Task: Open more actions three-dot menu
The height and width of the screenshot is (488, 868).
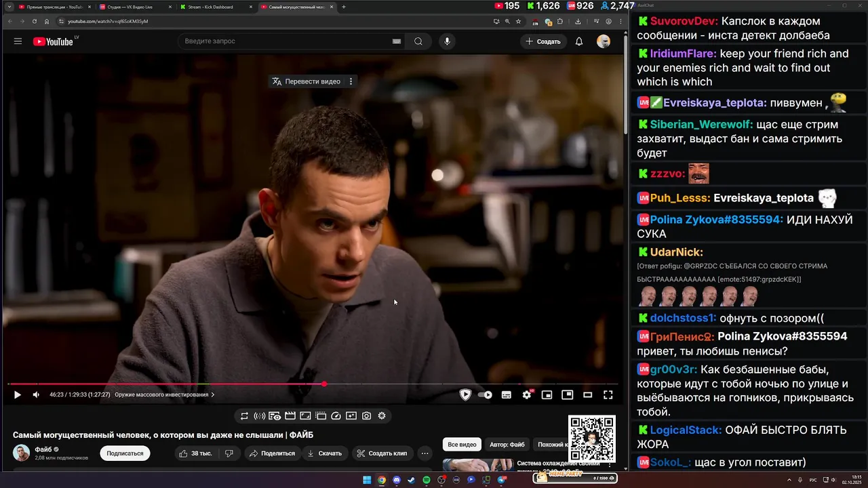Action: [x=425, y=453]
